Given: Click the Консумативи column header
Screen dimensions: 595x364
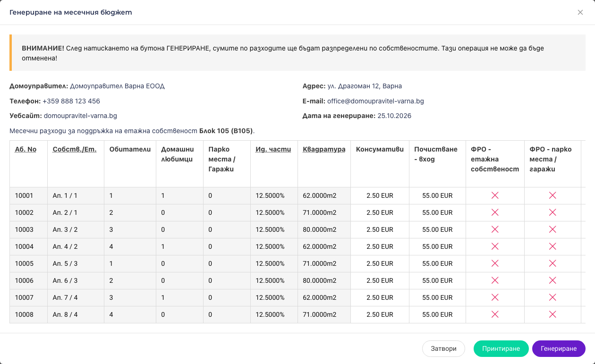Looking at the screenshot, I should coord(380,149).
